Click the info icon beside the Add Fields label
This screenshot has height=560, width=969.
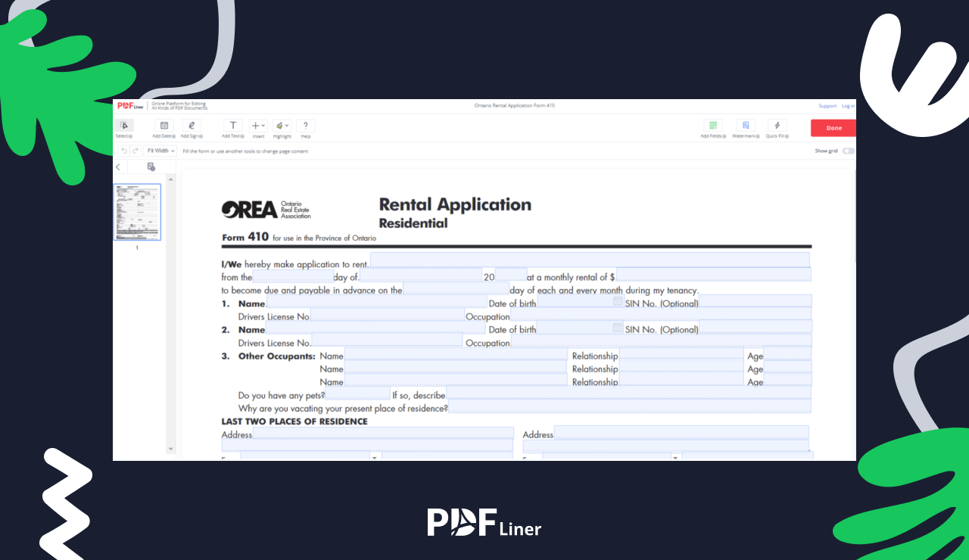tap(724, 137)
